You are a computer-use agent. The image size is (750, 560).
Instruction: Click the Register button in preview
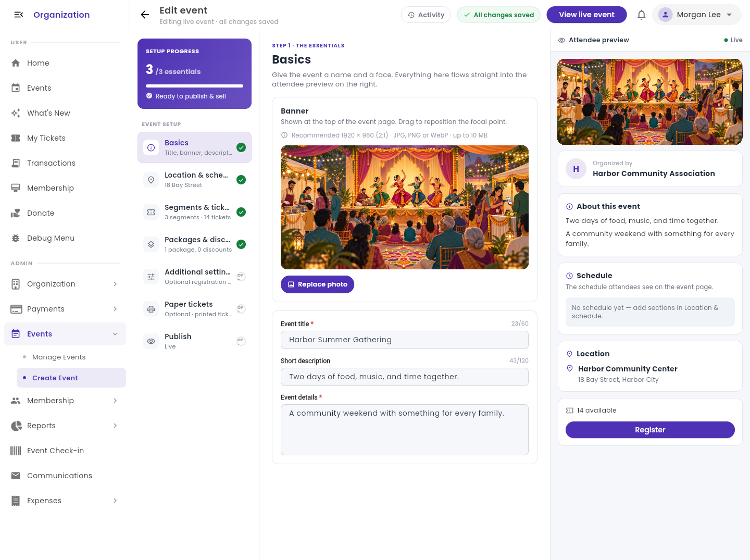(x=650, y=430)
